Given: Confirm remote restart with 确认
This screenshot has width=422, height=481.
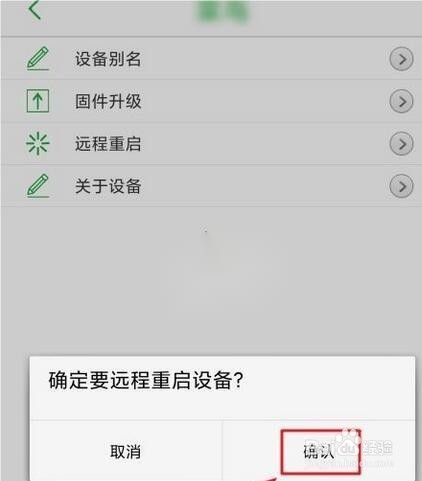Looking at the screenshot, I should [x=319, y=451].
